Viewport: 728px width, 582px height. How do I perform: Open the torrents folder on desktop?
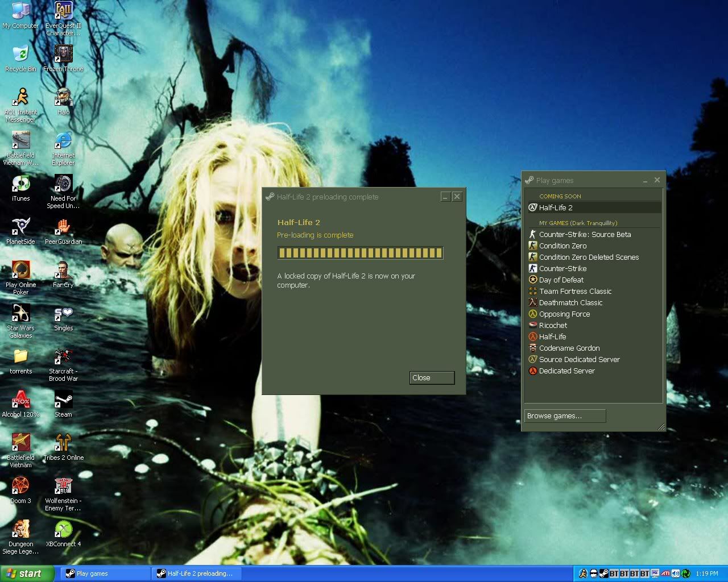point(20,361)
